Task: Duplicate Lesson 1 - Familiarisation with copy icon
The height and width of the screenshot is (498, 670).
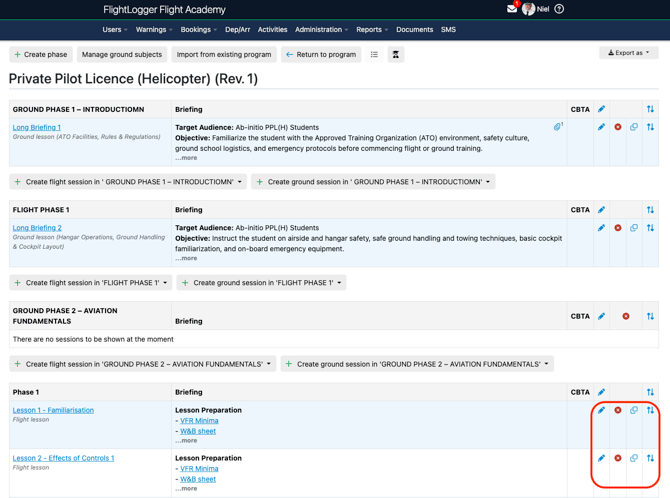Action: 634,410
